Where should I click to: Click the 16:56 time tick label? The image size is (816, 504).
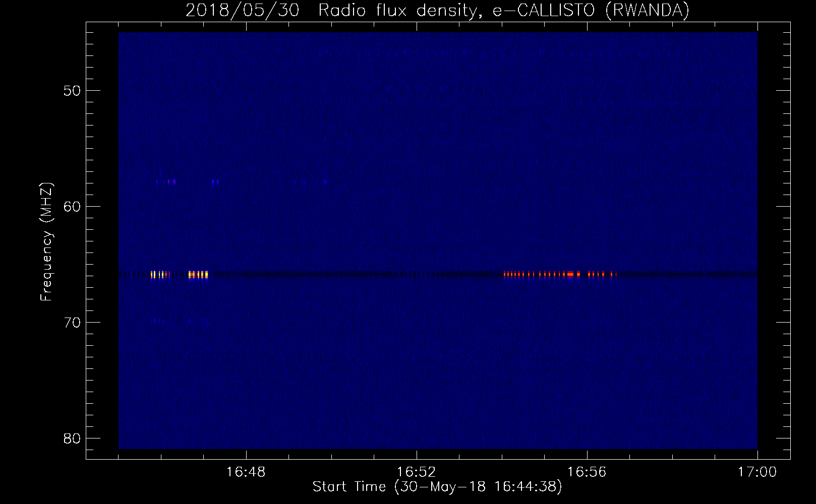(x=587, y=472)
